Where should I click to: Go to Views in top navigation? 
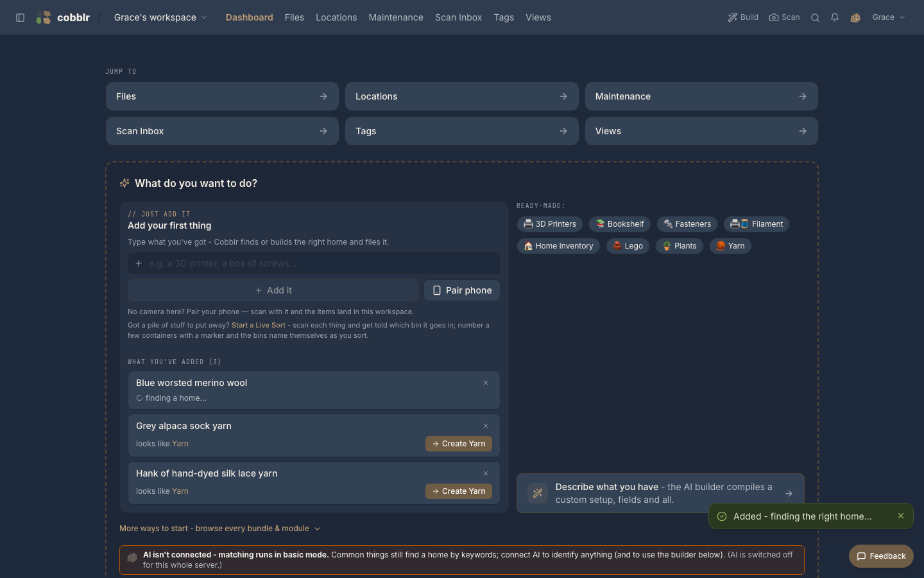538,17
